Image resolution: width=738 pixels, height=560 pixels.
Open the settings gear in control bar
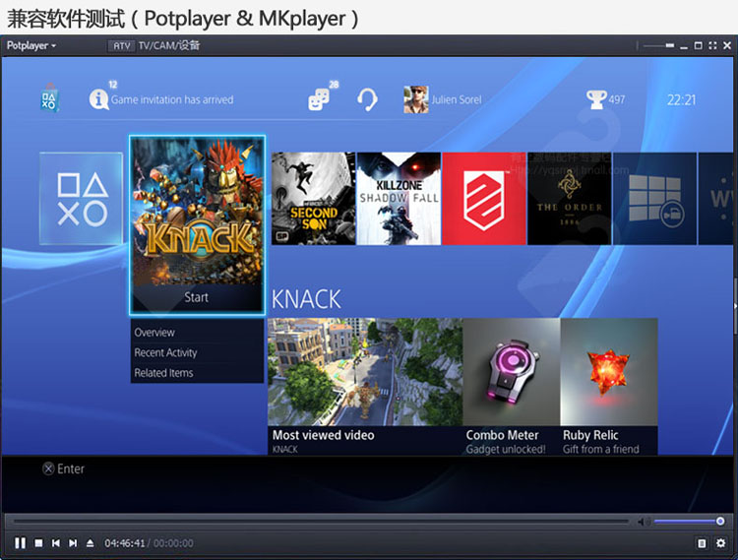[x=720, y=543]
